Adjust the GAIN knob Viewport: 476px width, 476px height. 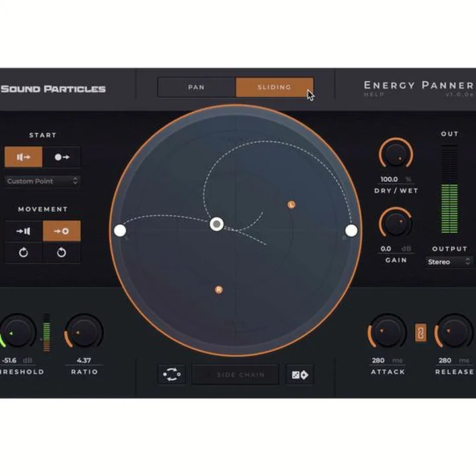pyautogui.click(x=396, y=223)
